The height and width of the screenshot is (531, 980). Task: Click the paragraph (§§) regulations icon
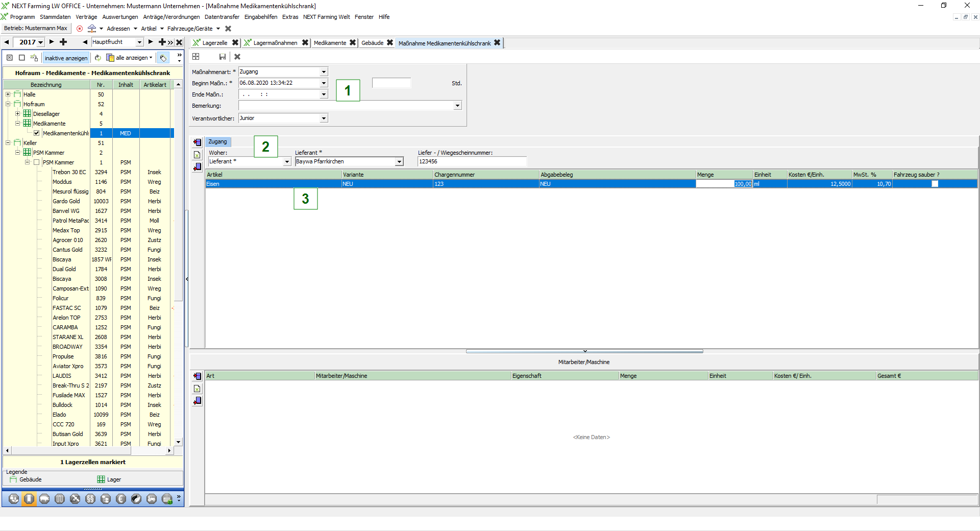tap(90, 499)
